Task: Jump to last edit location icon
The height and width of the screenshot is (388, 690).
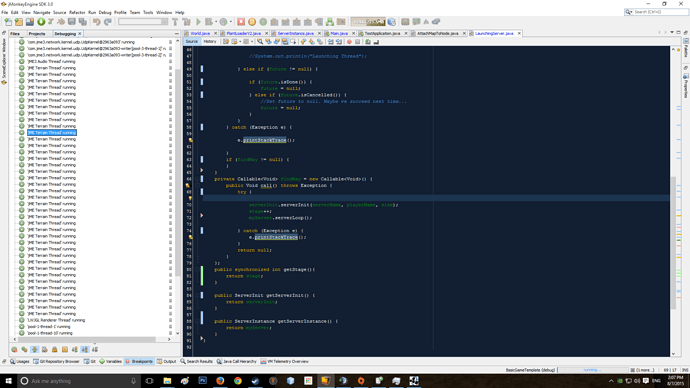Action: click(x=226, y=41)
